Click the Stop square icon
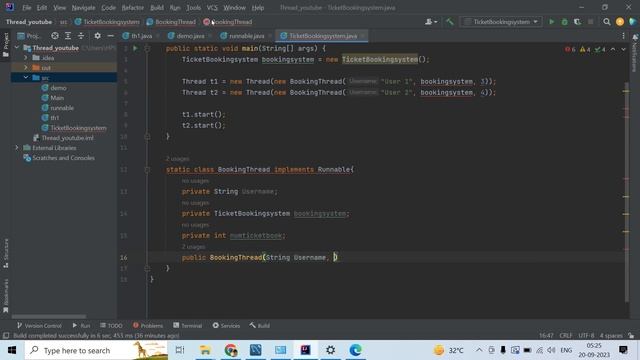This screenshot has width=640, height=360. tap(590, 22)
